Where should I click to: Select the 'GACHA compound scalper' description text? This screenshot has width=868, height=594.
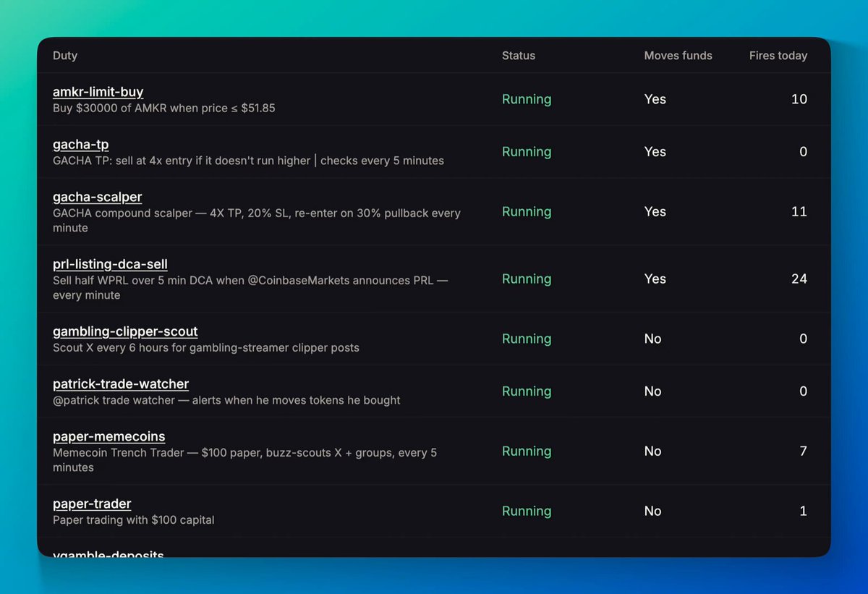[257, 221]
